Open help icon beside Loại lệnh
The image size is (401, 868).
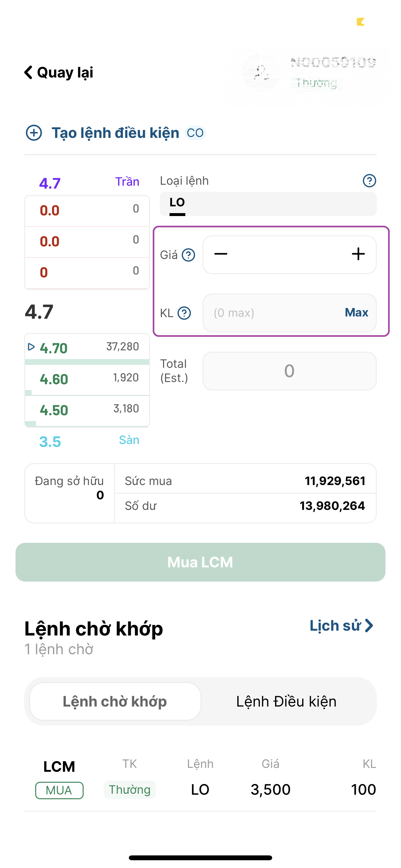tap(369, 181)
